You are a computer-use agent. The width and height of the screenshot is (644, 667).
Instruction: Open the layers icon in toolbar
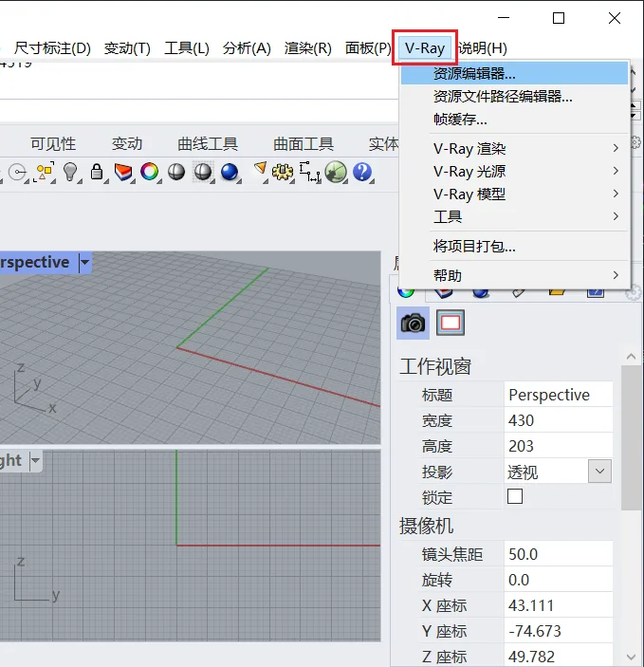pos(123,173)
